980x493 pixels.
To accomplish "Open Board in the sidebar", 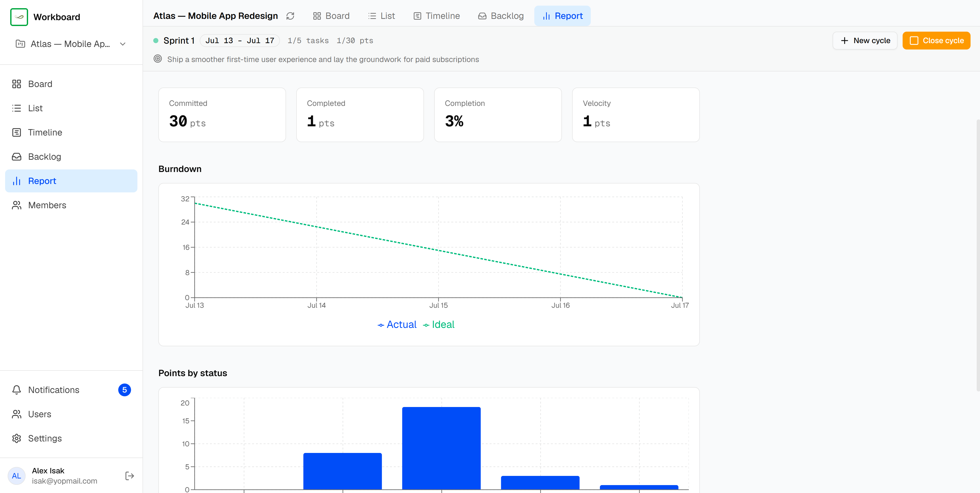I will [x=71, y=84].
